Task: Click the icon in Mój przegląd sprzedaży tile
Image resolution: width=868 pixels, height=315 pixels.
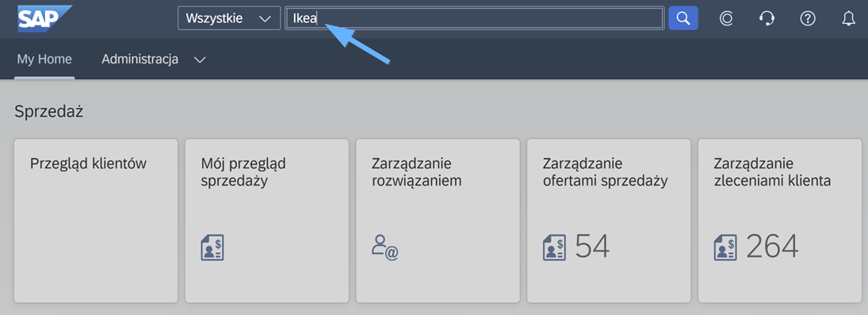Action: [212, 248]
